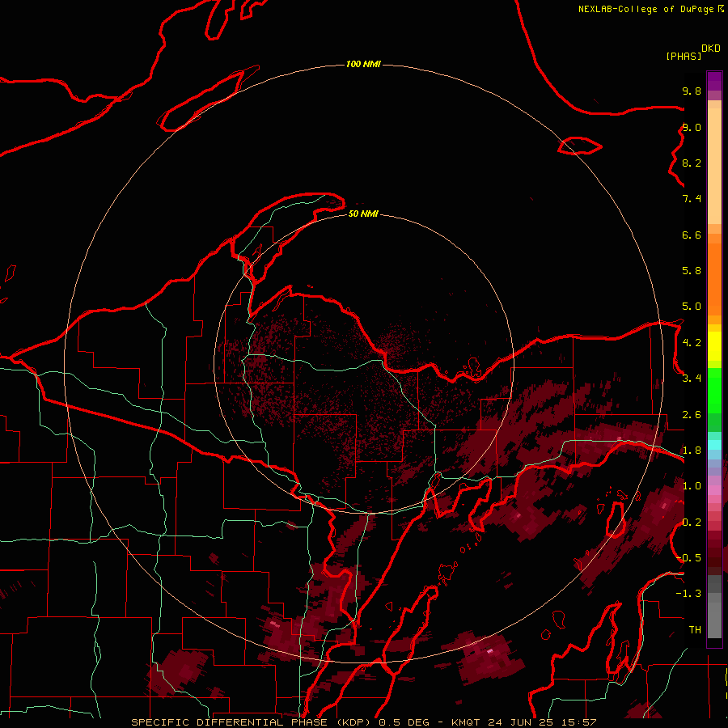728x728 pixels.
Task: Click the 0.2 value on the color scale
Action: (692, 523)
